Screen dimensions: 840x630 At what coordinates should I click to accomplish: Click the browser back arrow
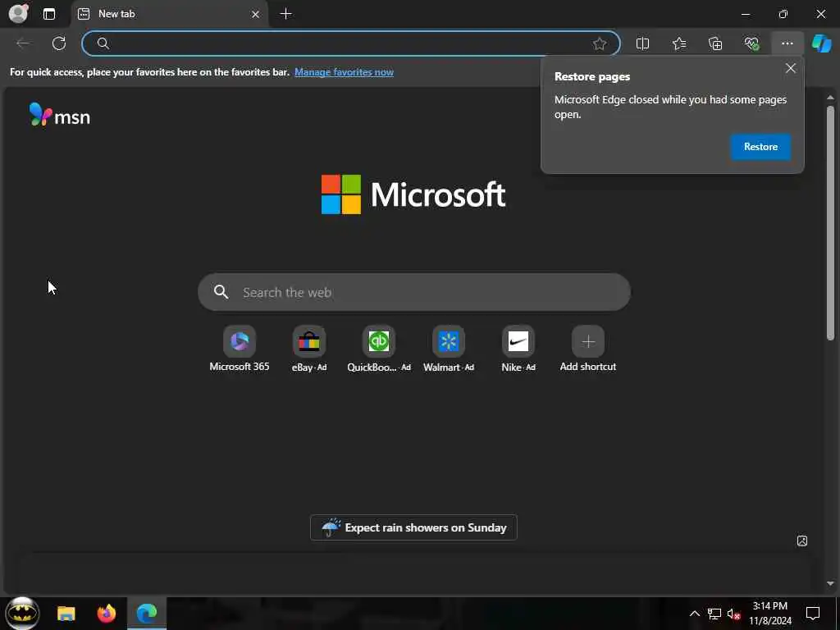coord(23,43)
